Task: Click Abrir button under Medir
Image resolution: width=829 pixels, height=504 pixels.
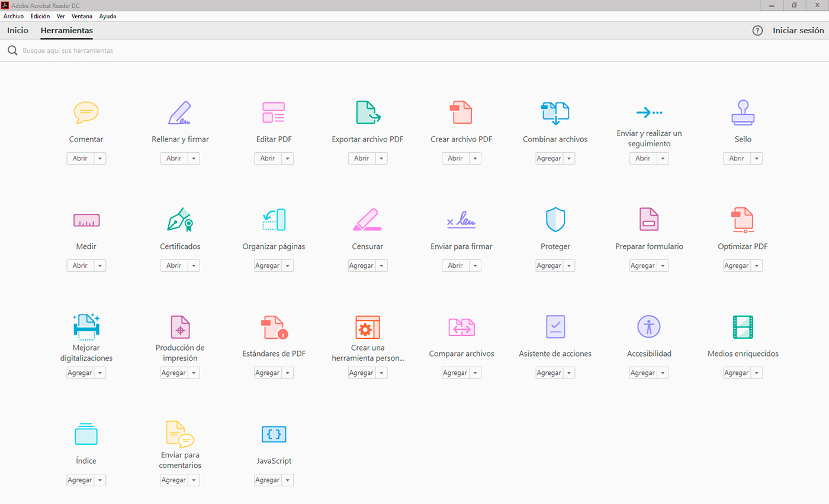Action: (80, 266)
